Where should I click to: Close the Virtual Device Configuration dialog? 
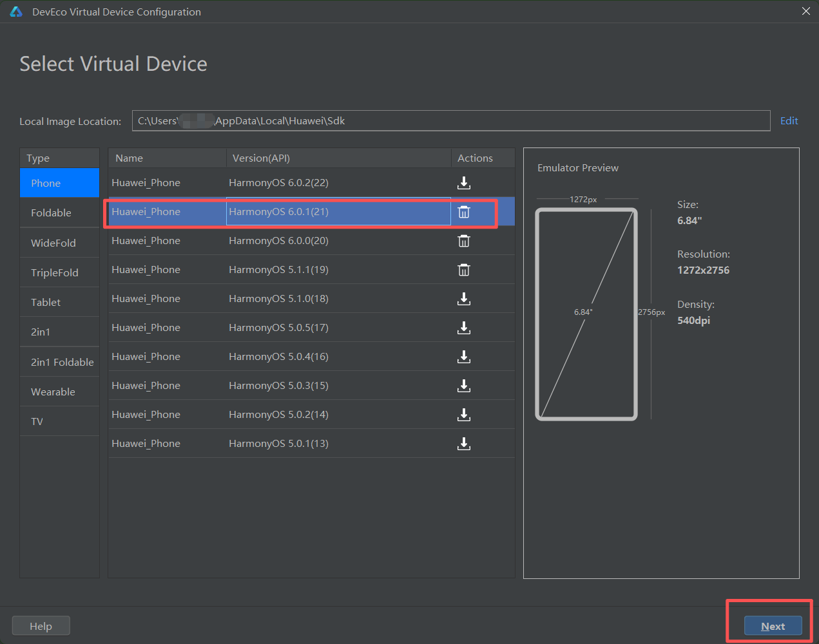pyautogui.click(x=805, y=12)
